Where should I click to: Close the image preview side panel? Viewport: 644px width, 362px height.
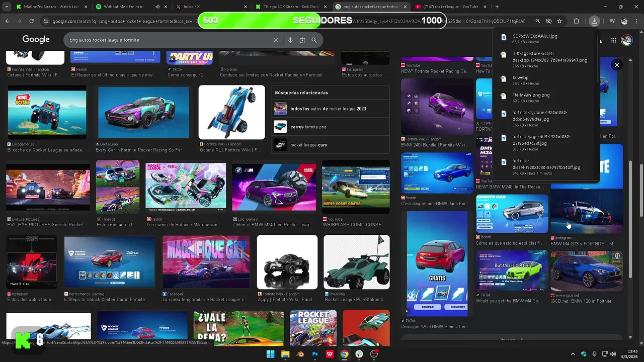point(617,64)
